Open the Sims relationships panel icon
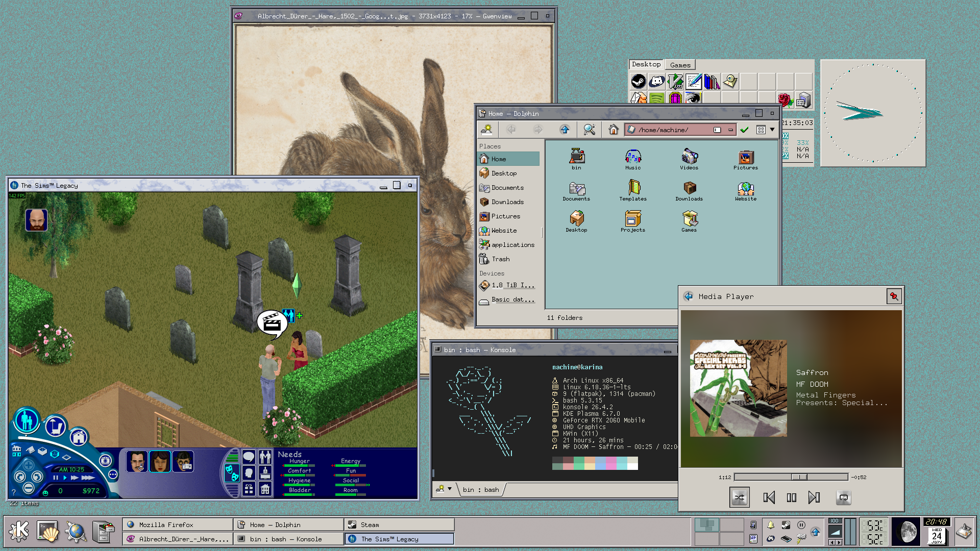The image size is (980, 551). [x=265, y=456]
